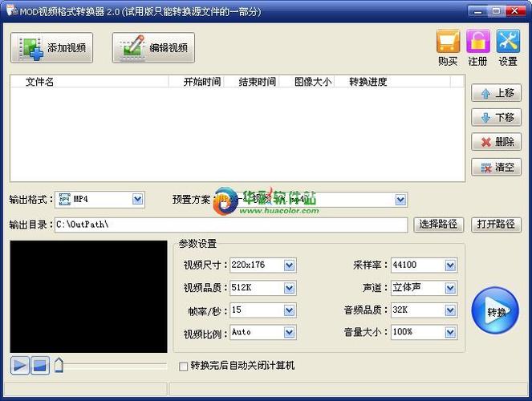
Task: Click the MP4 format icon in output format
Action: tap(64, 200)
